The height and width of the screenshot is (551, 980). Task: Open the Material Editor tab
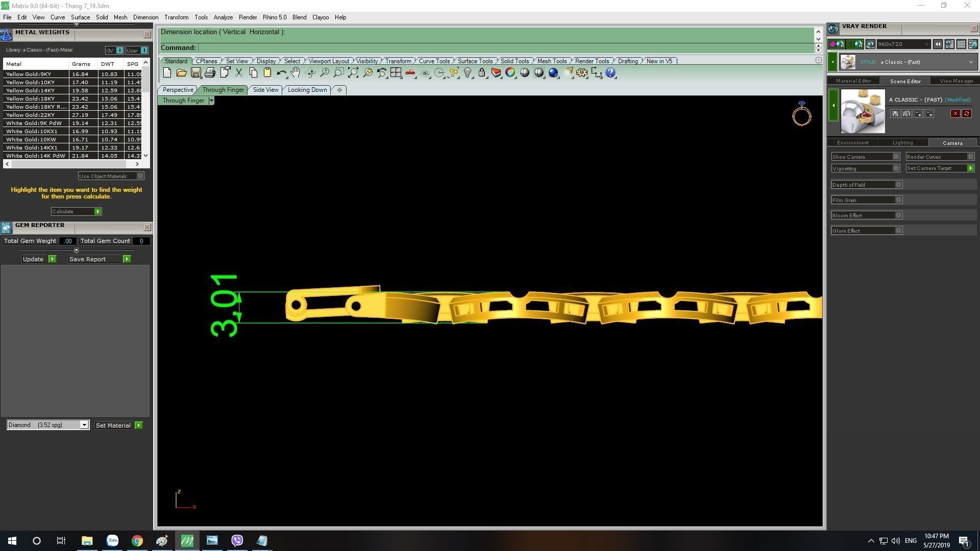[x=853, y=81]
